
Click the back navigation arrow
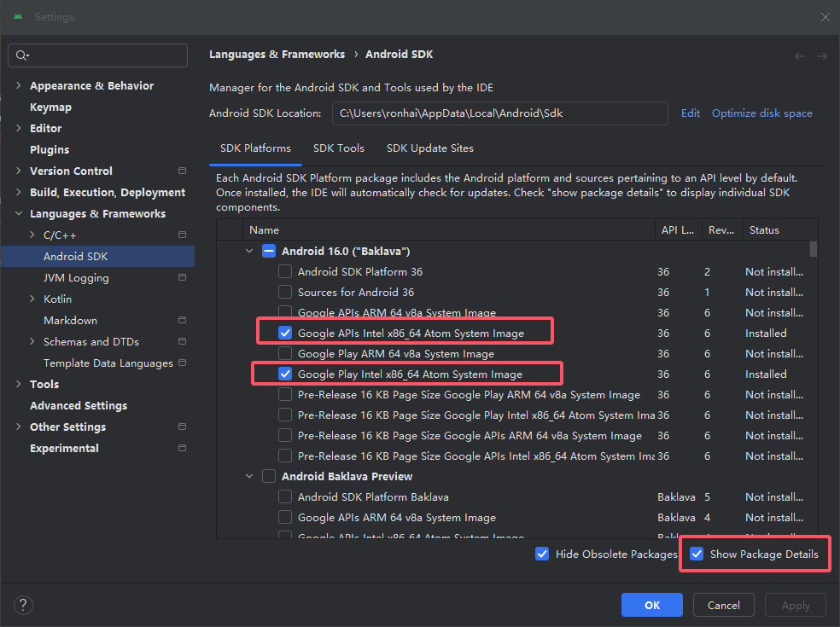(x=800, y=55)
